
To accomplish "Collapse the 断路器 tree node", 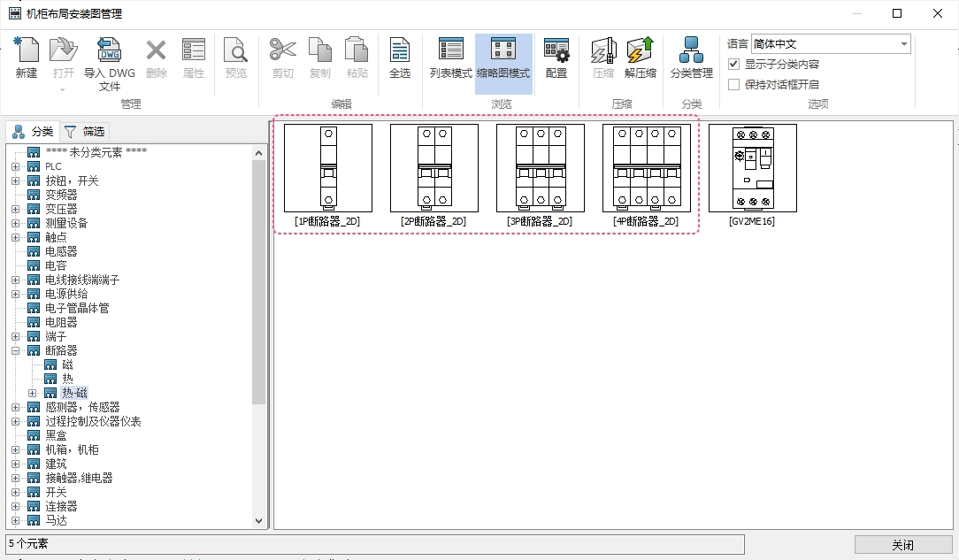I will (15, 350).
